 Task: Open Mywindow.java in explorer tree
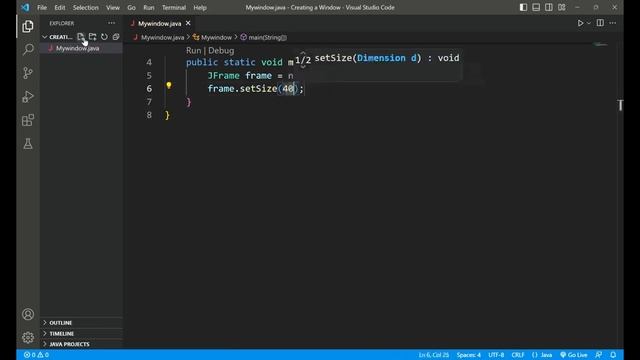(81, 48)
